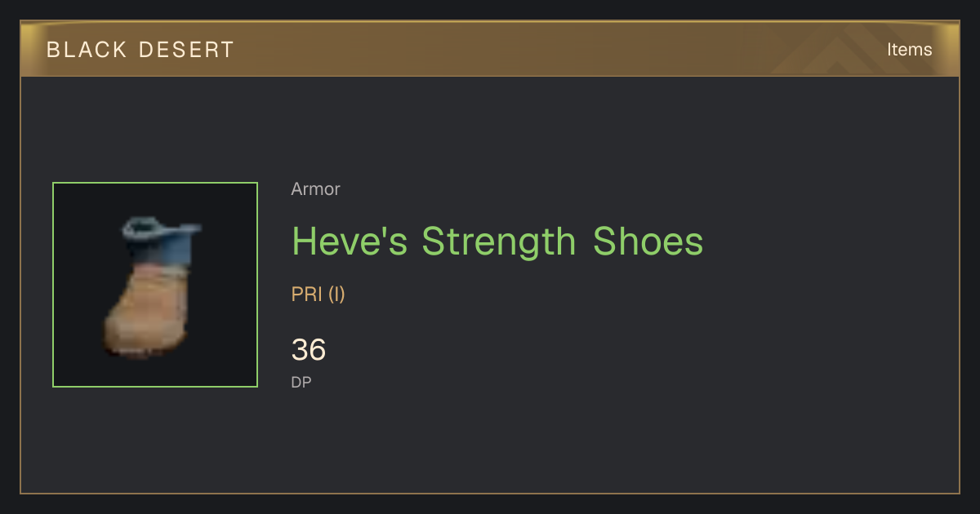Image resolution: width=980 pixels, height=514 pixels.
Task: Click the 36 defense value
Action: coord(309,350)
